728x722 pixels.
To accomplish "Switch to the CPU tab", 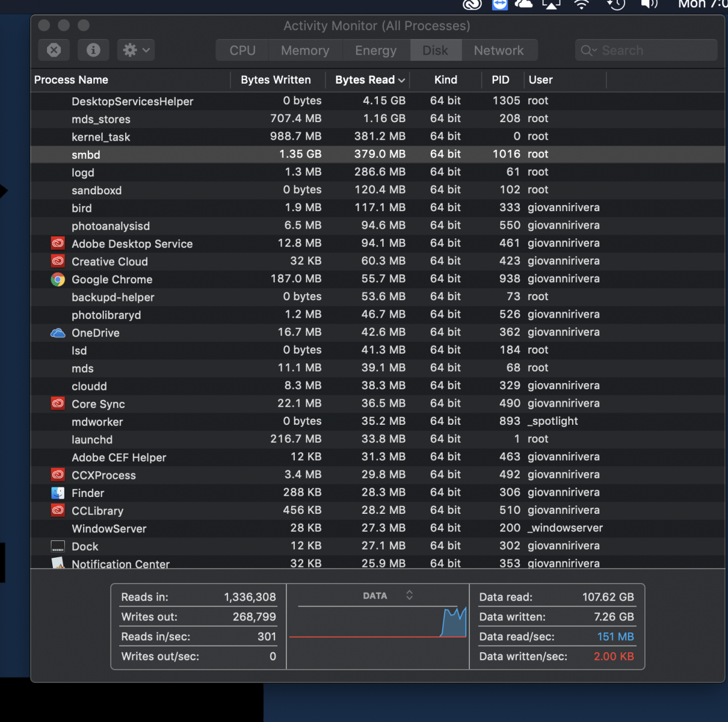I will point(242,51).
